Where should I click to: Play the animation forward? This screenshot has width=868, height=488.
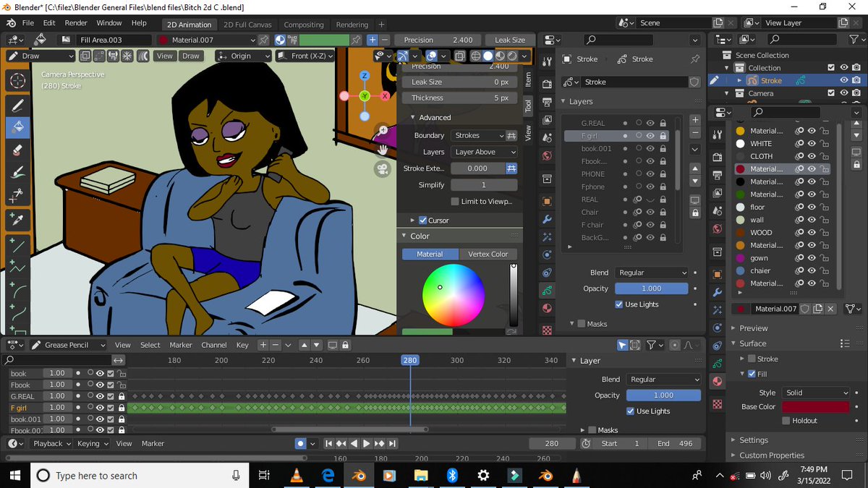367,443
